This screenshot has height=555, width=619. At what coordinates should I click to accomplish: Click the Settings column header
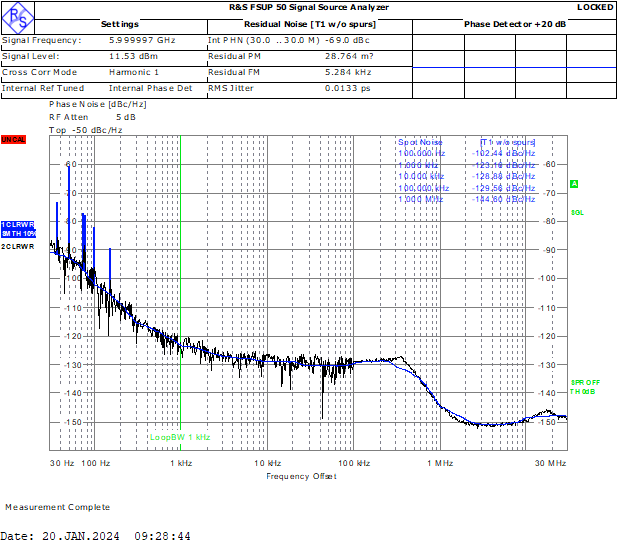coord(120,24)
